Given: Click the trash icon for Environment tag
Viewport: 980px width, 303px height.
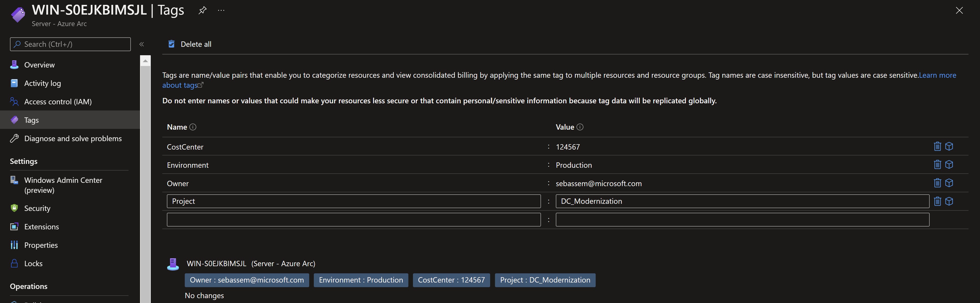Looking at the screenshot, I should pyautogui.click(x=937, y=164).
